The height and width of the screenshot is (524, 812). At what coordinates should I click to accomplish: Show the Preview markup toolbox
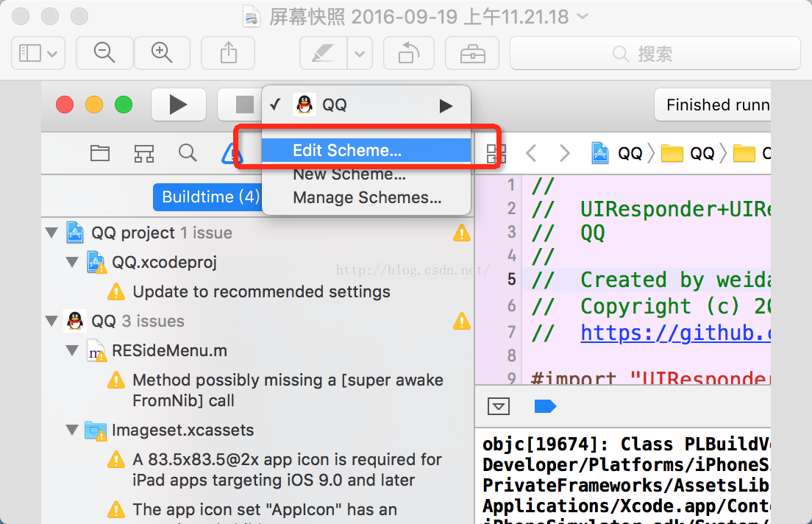point(472,53)
